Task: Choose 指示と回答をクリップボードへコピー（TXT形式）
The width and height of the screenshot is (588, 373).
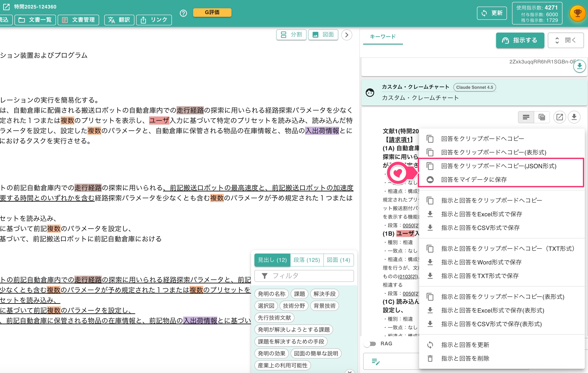Action: pos(502,249)
